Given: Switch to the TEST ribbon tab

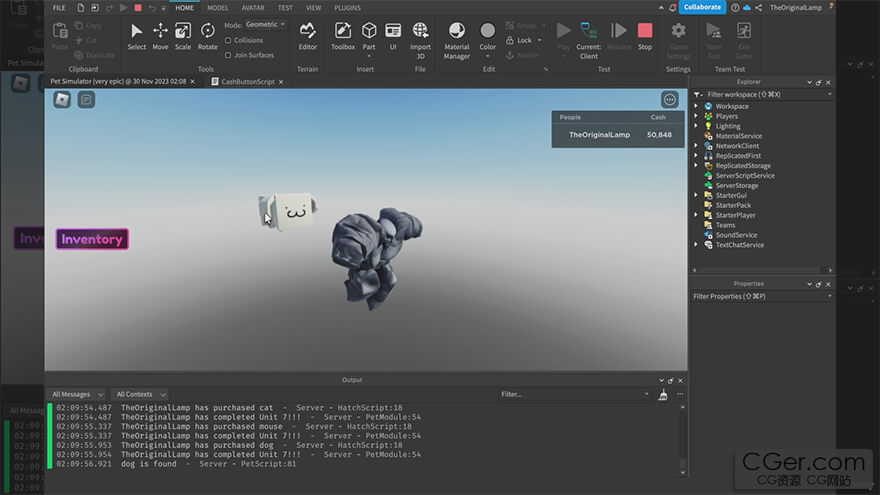Looking at the screenshot, I should tap(285, 8).
